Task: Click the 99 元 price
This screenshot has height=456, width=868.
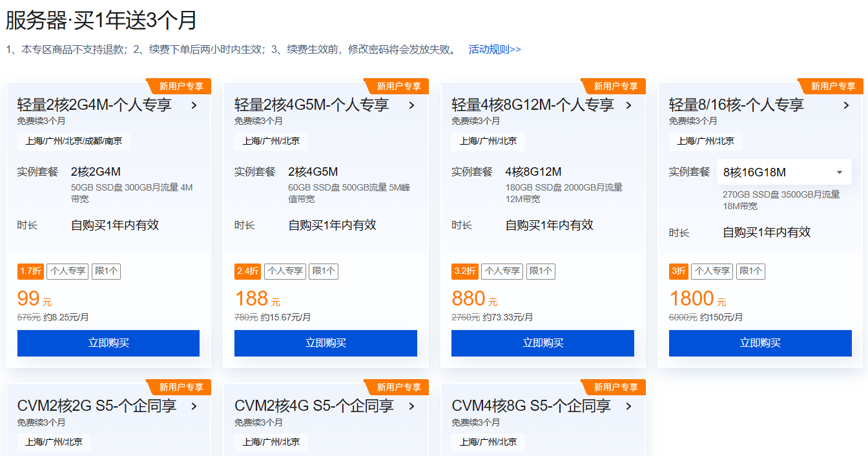Action: (35, 298)
